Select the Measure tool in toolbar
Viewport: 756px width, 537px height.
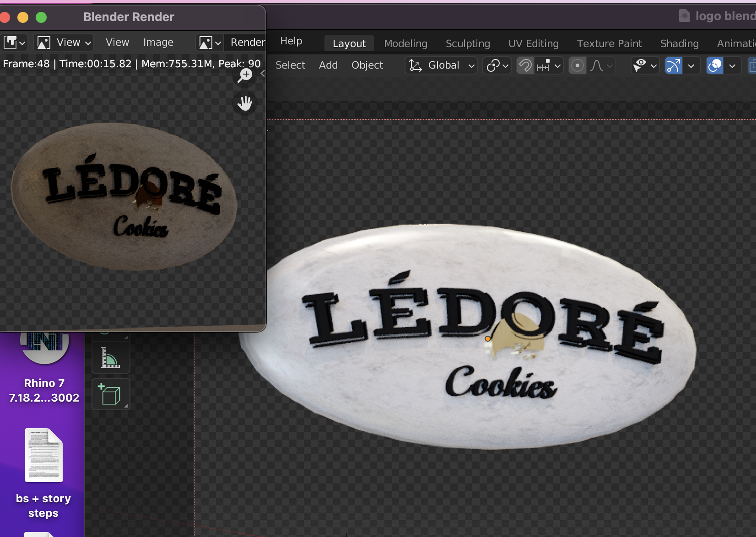coord(111,358)
